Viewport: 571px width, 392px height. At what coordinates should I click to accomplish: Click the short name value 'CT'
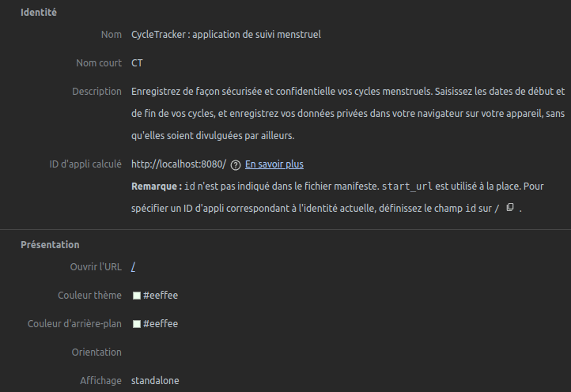point(137,63)
